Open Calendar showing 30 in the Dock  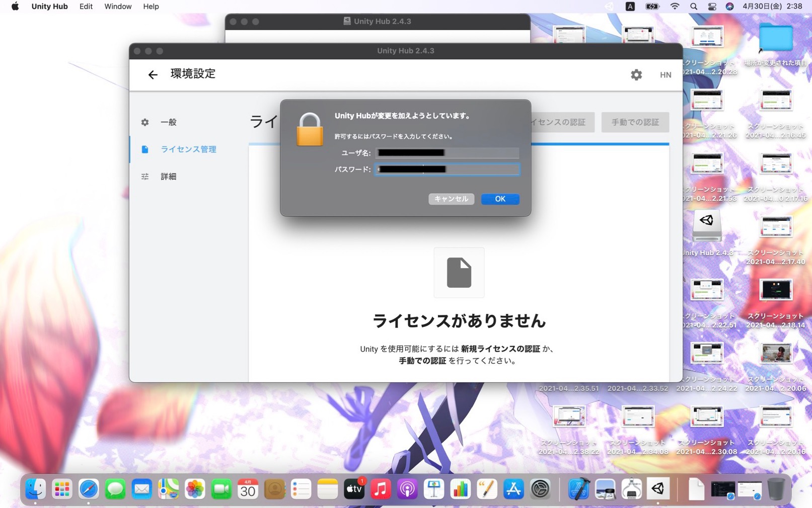pyautogui.click(x=248, y=488)
